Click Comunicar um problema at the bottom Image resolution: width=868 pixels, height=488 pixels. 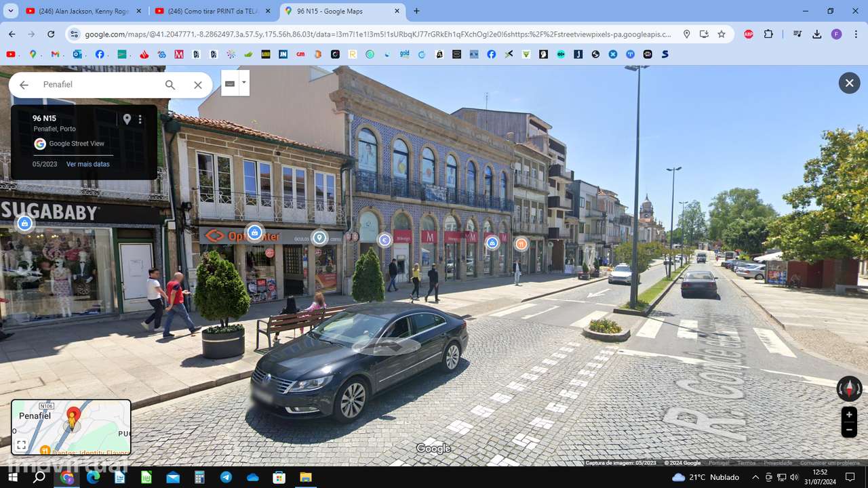click(x=831, y=462)
